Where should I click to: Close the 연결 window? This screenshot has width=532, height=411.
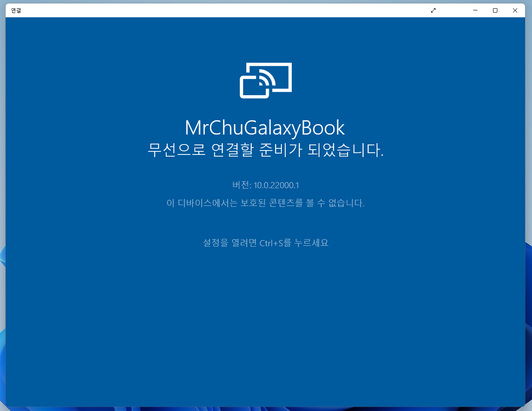pos(515,10)
